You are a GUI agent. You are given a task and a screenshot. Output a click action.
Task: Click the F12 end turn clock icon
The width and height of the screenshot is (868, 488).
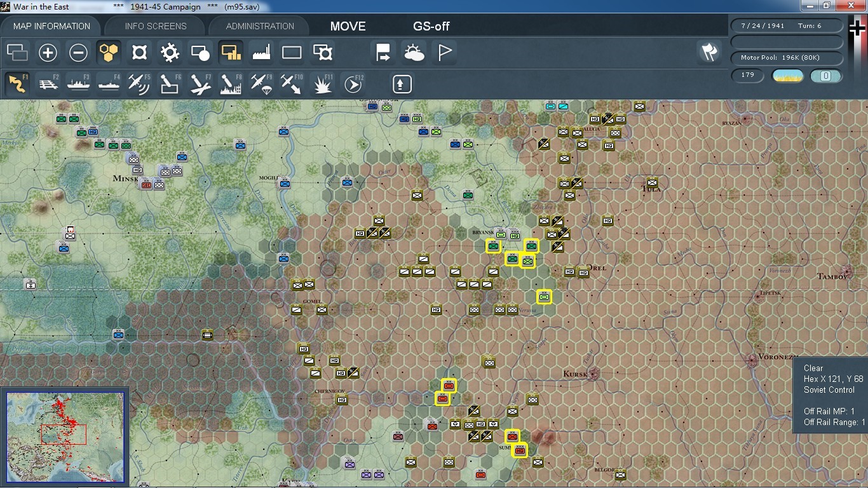(x=353, y=84)
